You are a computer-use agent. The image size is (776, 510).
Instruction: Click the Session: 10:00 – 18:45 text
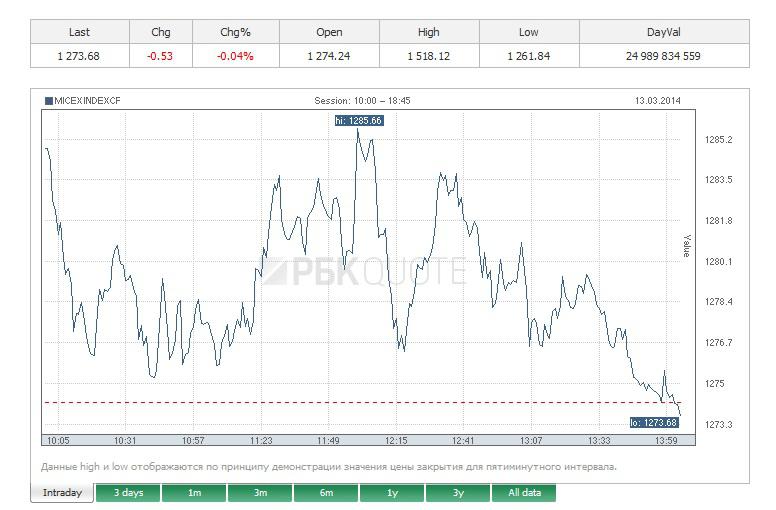pyautogui.click(x=362, y=101)
